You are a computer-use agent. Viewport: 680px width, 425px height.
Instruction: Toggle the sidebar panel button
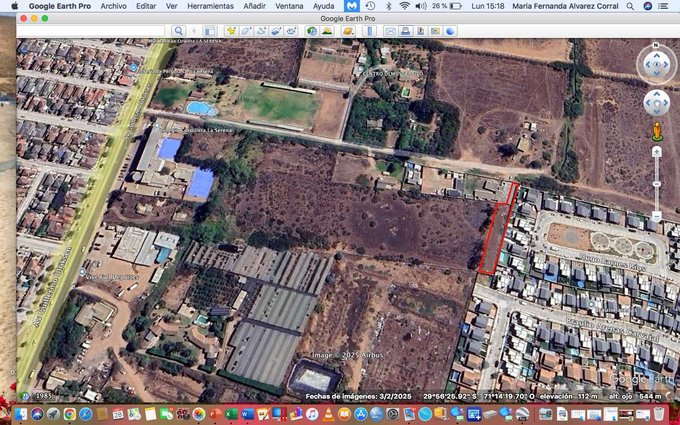pos(210,31)
